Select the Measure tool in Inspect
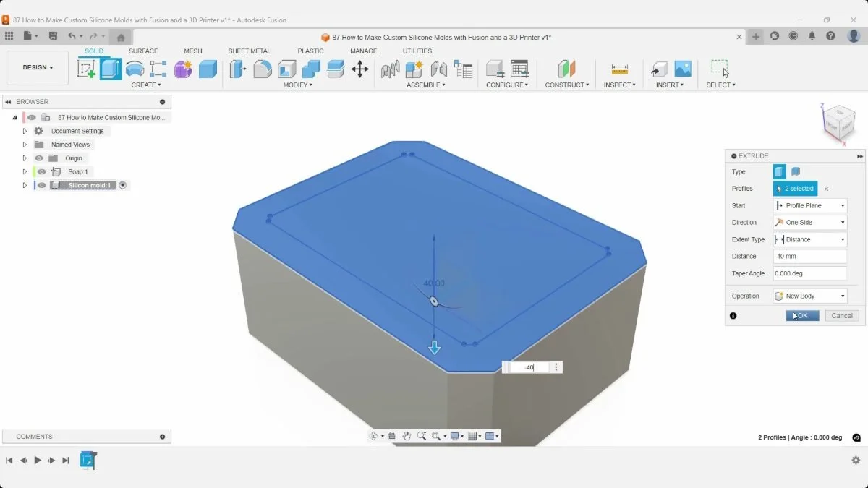Viewport: 868px width, 488px height. click(x=619, y=69)
